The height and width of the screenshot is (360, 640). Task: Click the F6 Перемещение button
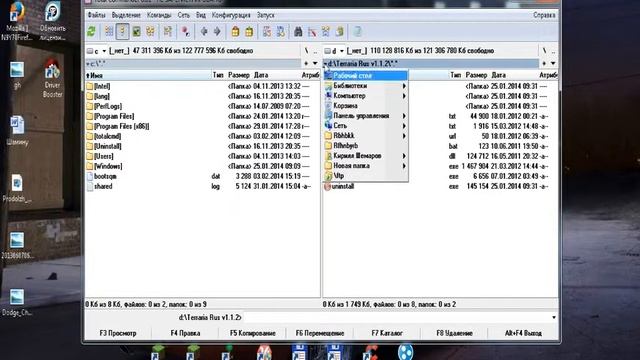tap(320, 333)
